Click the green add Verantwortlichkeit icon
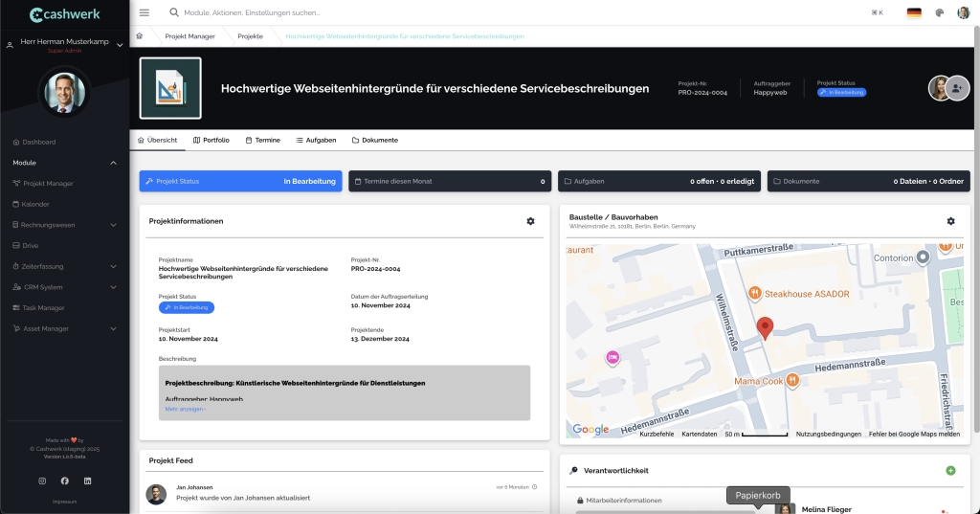 [x=950, y=470]
